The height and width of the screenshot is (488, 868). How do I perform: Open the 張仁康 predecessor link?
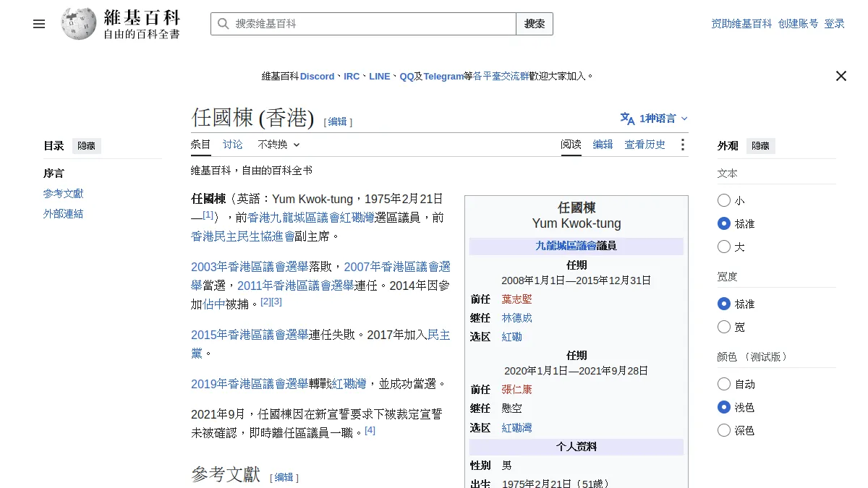(x=516, y=389)
